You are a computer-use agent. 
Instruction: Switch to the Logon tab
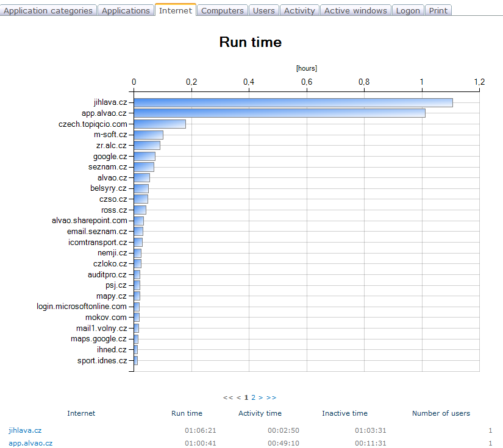pos(408,10)
